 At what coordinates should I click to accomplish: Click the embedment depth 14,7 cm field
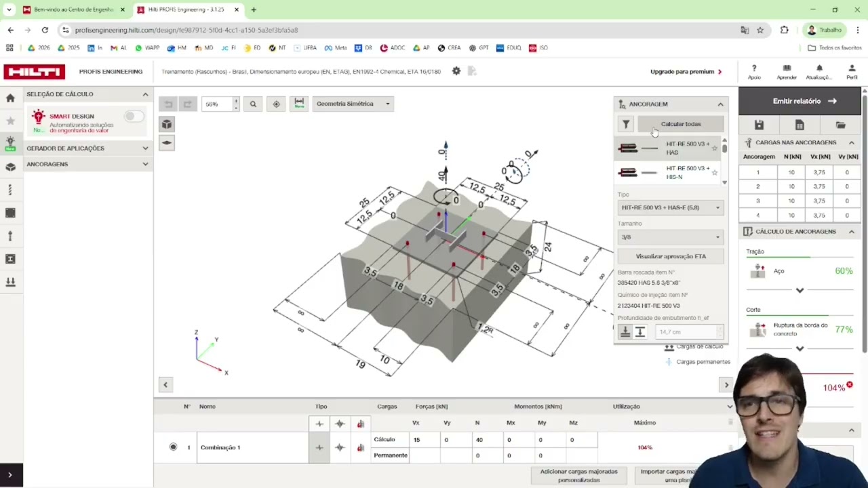(686, 332)
